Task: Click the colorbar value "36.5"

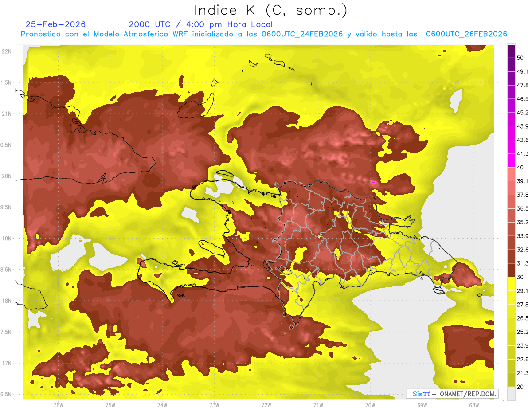Action: pos(523,208)
